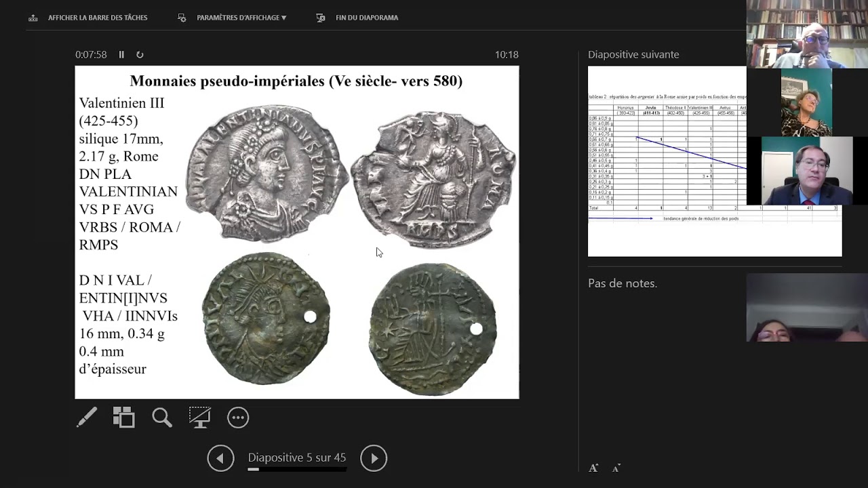Image resolution: width=868 pixels, height=488 pixels.
Task: Select the bottom dim participant video
Action: coord(807,308)
